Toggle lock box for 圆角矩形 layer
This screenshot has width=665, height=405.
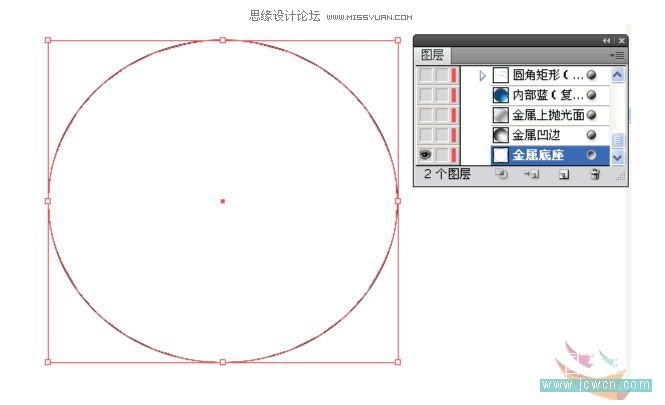click(x=442, y=75)
